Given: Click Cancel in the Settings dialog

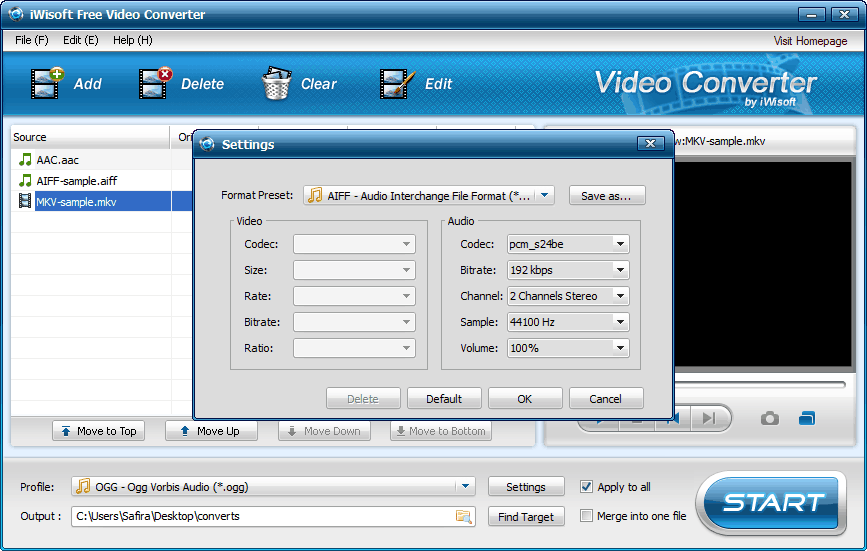Looking at the screenshot, I should 605,398.
